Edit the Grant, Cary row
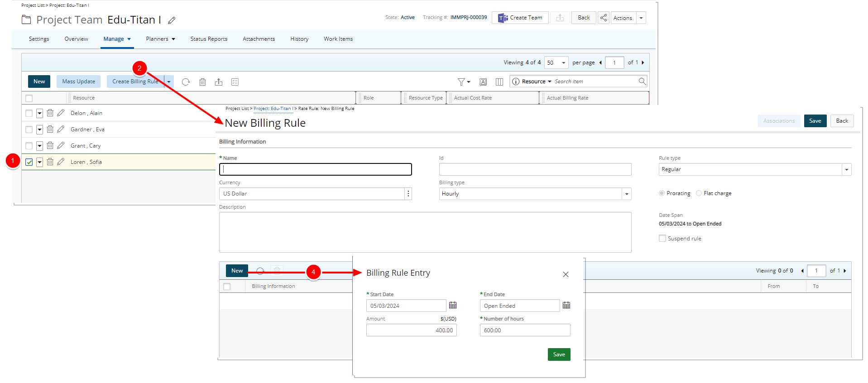 [61, 145]
